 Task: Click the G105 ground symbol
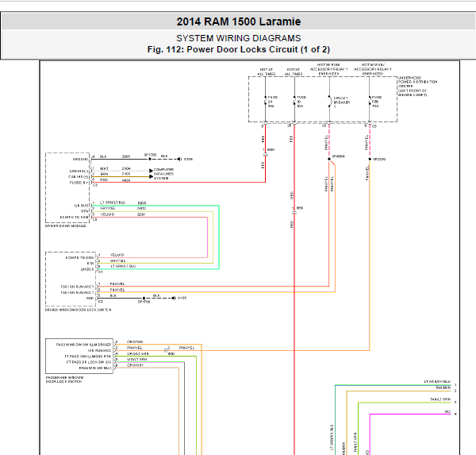[174, 298]
